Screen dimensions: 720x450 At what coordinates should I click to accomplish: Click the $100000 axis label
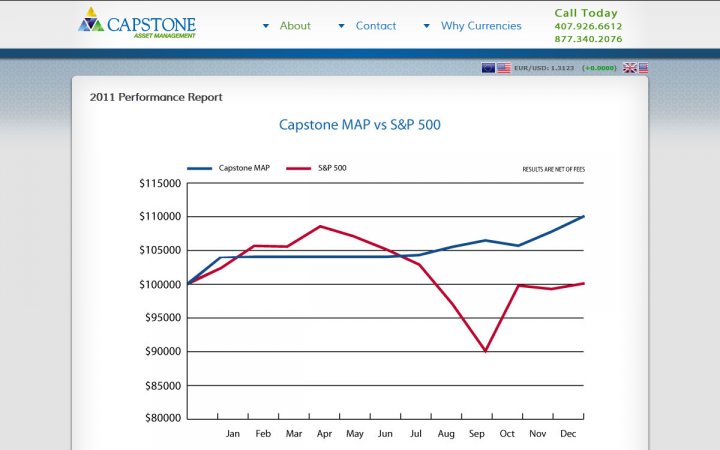point(160,285)
